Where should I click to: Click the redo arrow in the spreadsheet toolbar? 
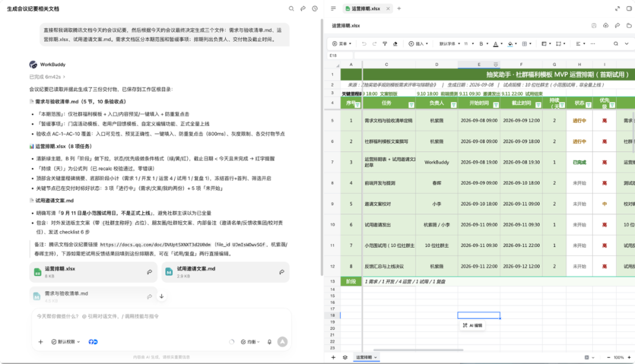click(x=374, y=44)
